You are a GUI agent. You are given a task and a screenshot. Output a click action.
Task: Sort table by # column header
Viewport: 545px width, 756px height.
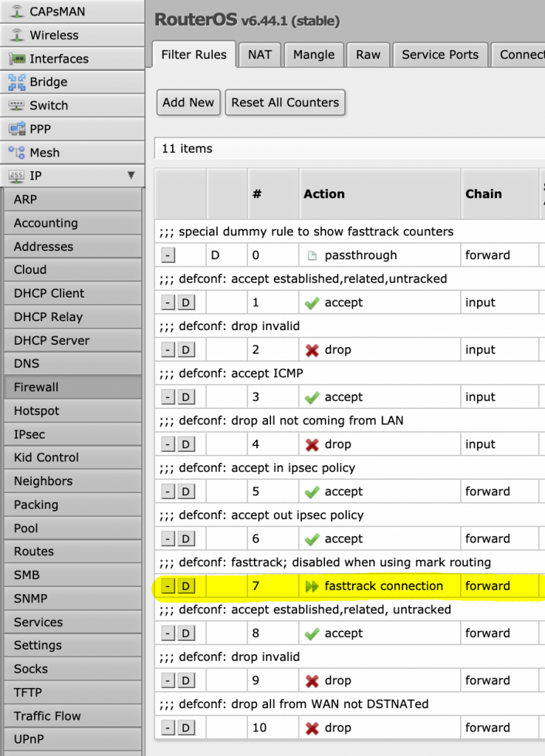coord(273,194)
